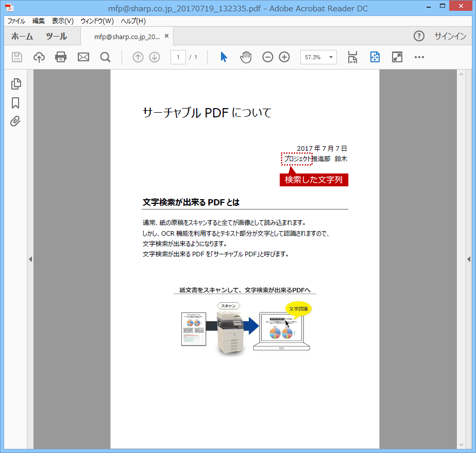The image size is (476, 453).
Task: Minimize the Acrobat Reader window
Action: [x=429, y=6]
